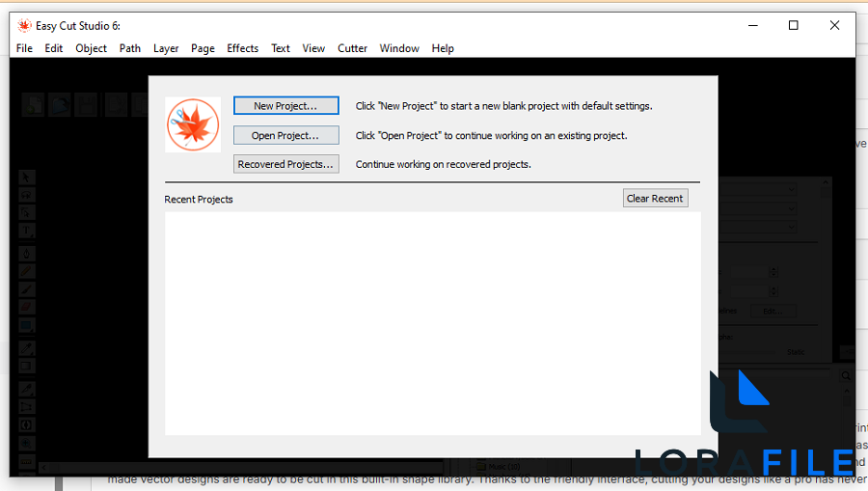Open the Layer menu

pos(166,48)
